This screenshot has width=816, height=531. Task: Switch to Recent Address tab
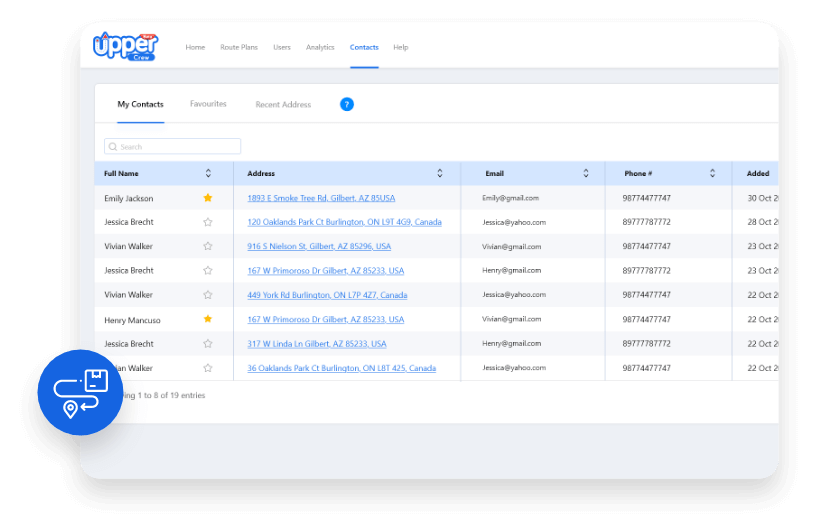(283, 105)
